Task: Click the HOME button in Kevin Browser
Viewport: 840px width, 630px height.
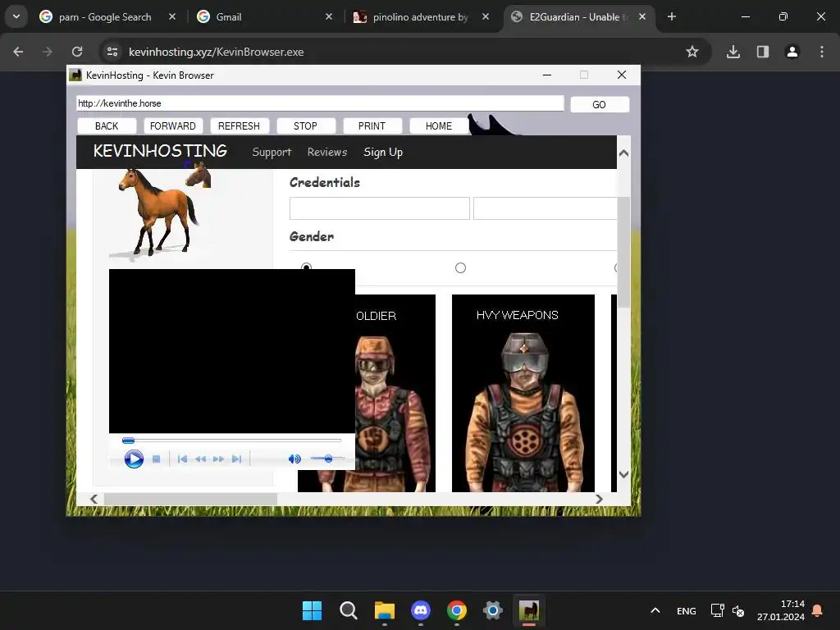Action: (x=439, y=126)
